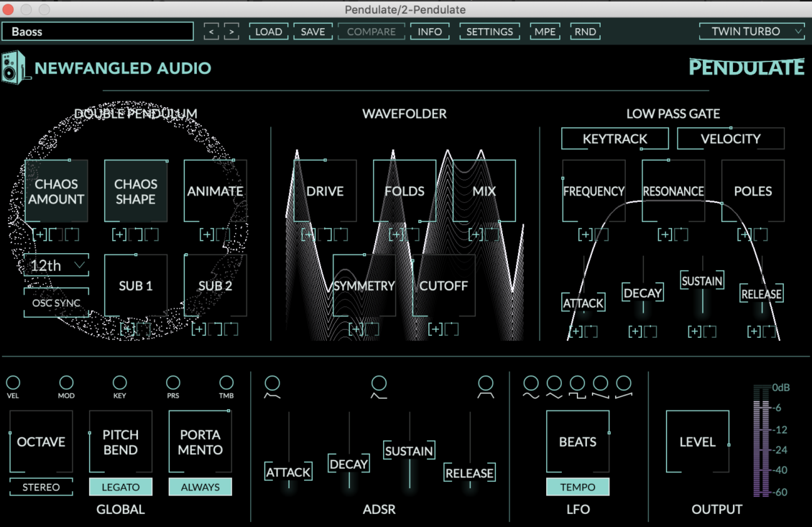The image size is (812, 527).
Task: Toggle the STEREO mode button
Action: pos(41,487)
